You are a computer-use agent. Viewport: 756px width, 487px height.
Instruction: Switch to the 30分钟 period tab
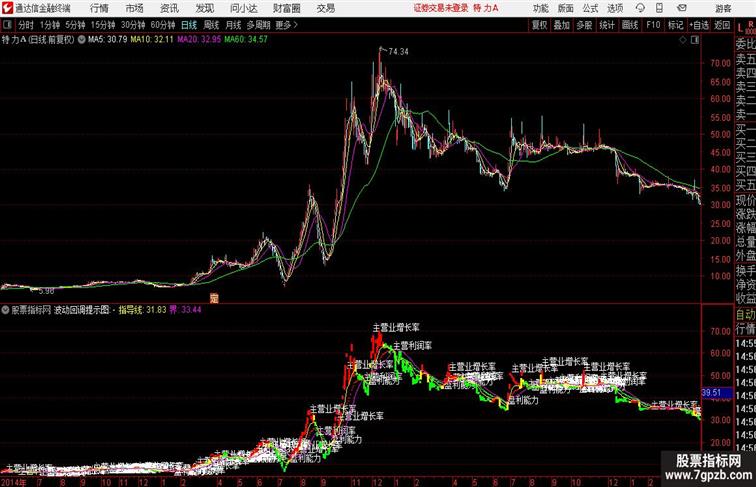(133, 25)
